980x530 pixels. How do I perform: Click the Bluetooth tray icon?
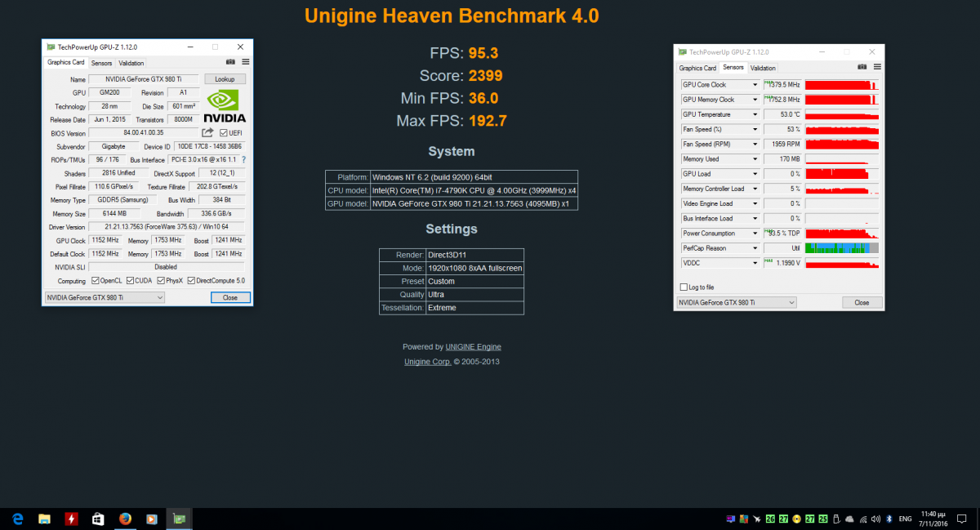(x=889, y=519)
